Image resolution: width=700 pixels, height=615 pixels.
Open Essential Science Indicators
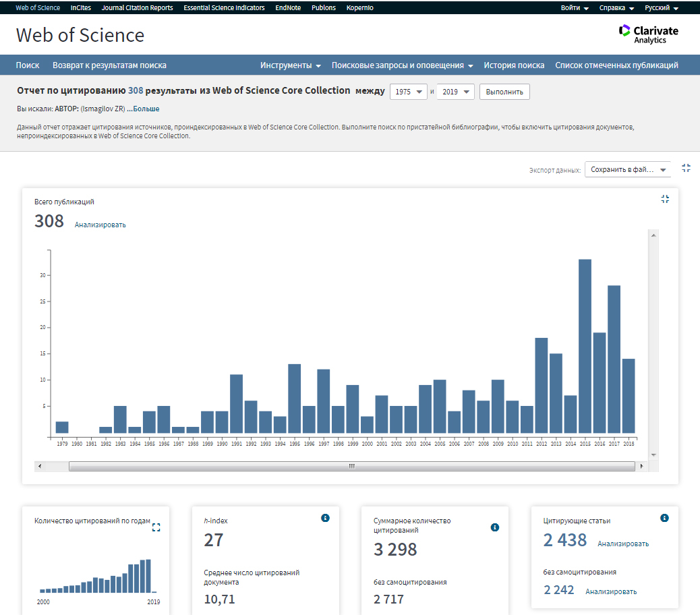coord(224,8)
